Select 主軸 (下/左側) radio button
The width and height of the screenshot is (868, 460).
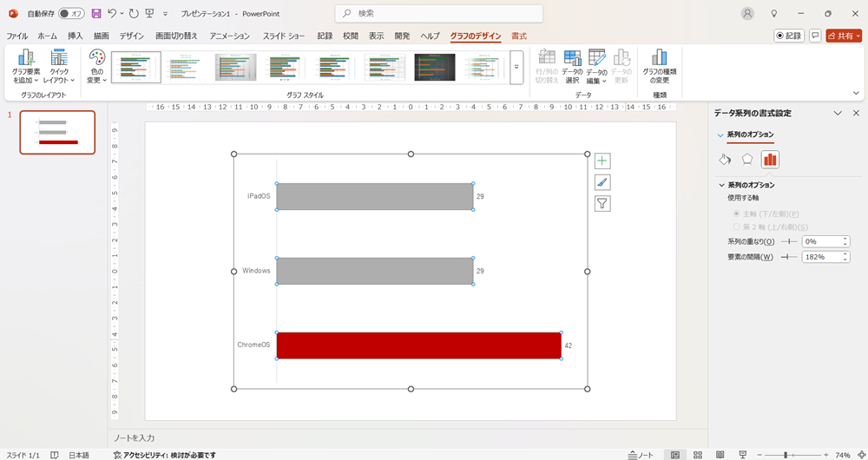tap(736, 214)
